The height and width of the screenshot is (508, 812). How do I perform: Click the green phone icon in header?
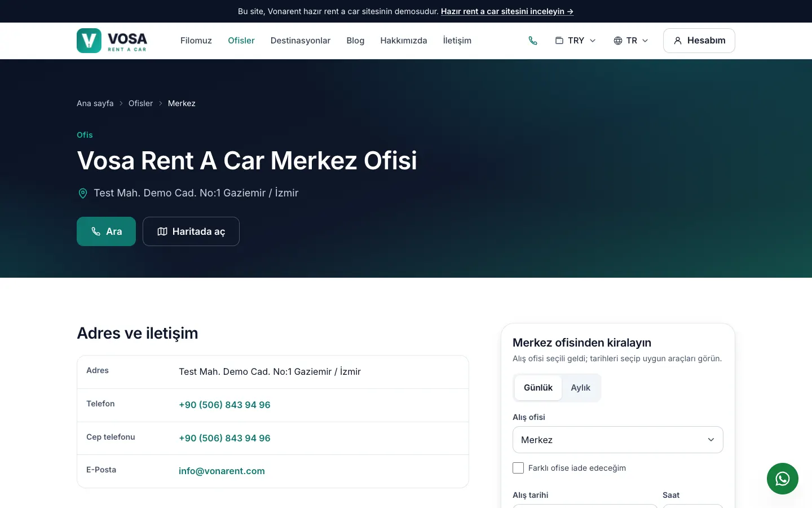point(533,41)
